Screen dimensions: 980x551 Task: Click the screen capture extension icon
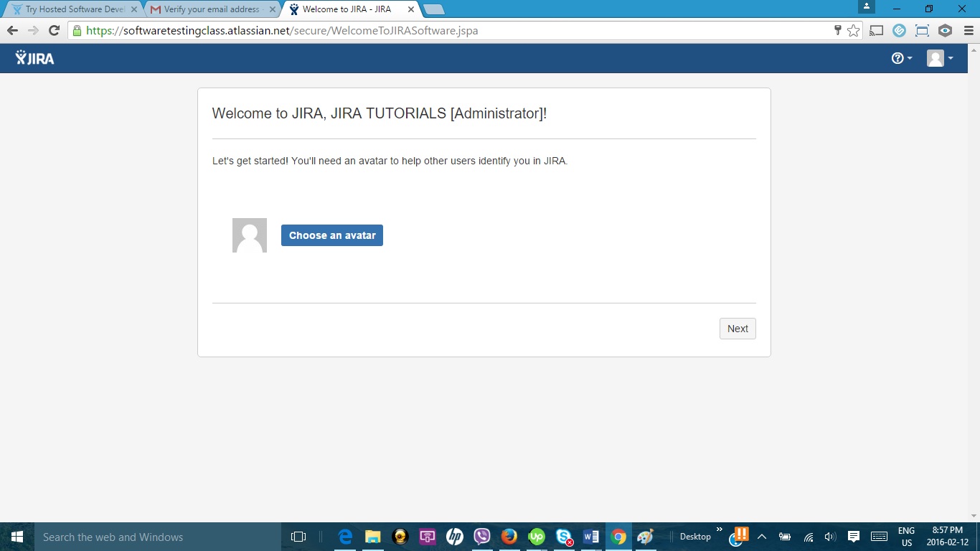922,31
